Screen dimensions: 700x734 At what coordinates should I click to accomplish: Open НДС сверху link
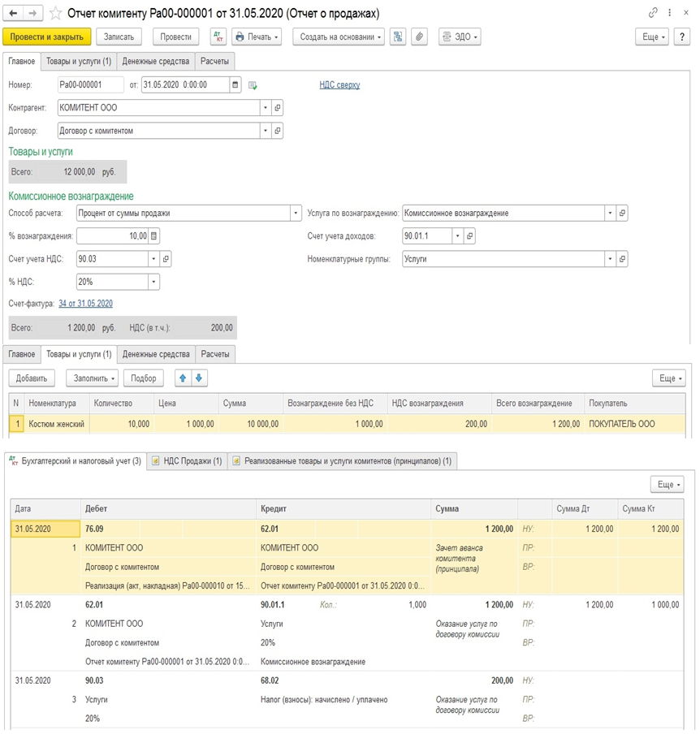tap(339, 84)
